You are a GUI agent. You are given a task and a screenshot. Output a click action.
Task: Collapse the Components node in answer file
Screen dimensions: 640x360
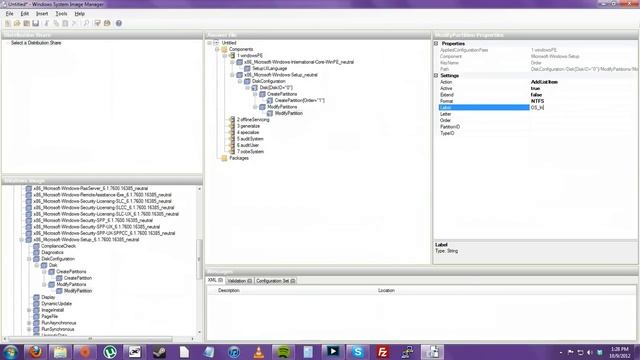tap(217, 49)
